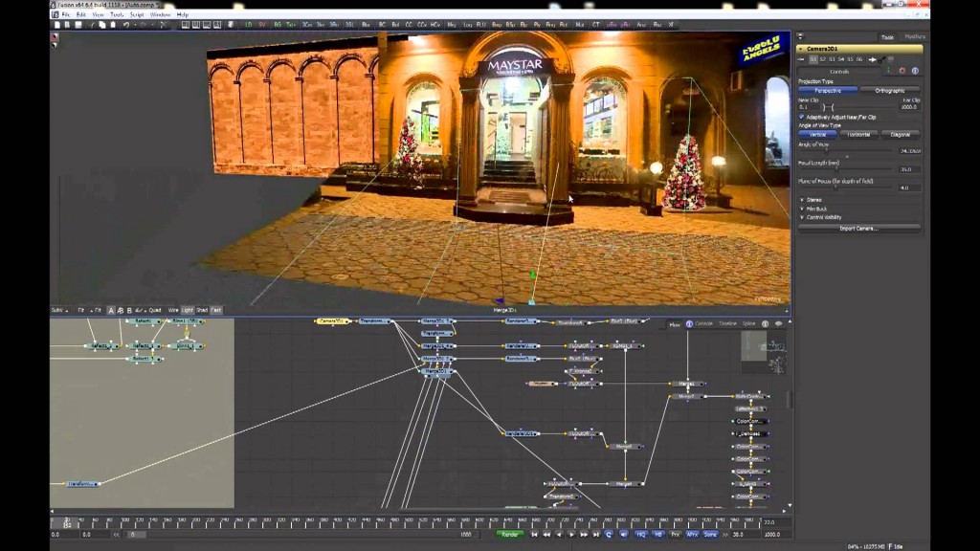The image size is (980, 551).
Task: Click the first view layout icon in toolbar
Action: click(x=186, y=25)
